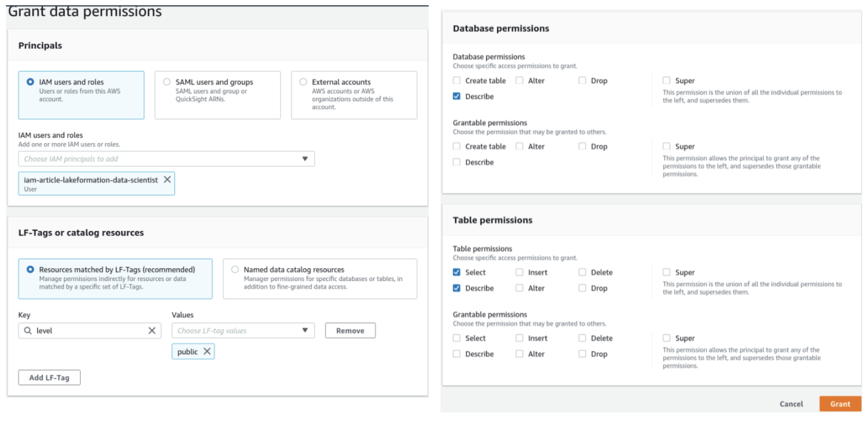This screenshot has width=868, height=426.
Task: Enable grantable Alter table permission
Action: [519, 354]
